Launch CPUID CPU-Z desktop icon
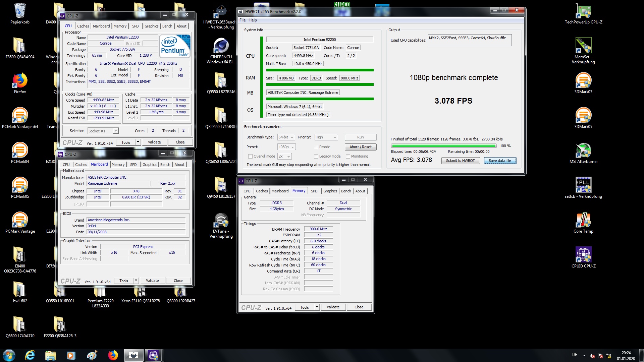The image size is (644, 362). [x=583, y=257]
